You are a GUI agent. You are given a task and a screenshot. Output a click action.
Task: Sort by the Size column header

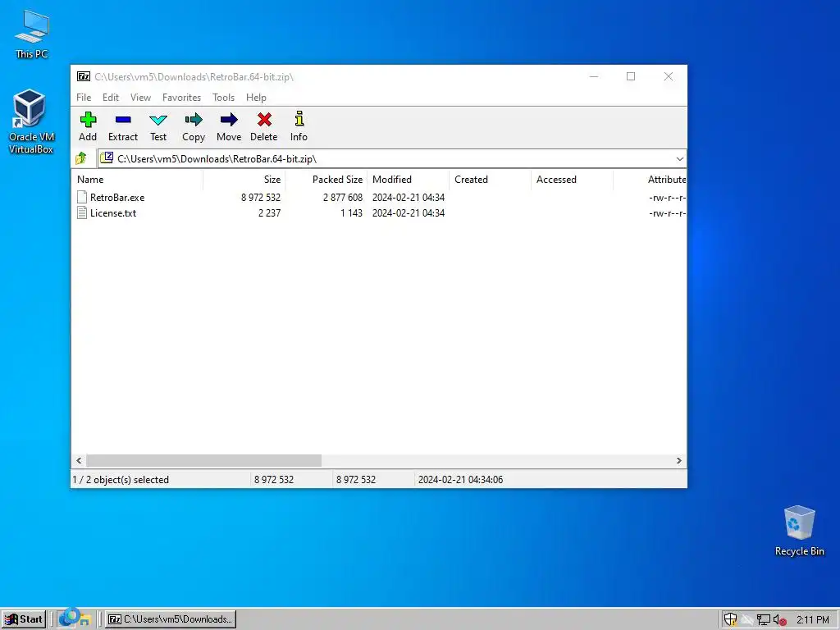244,180
